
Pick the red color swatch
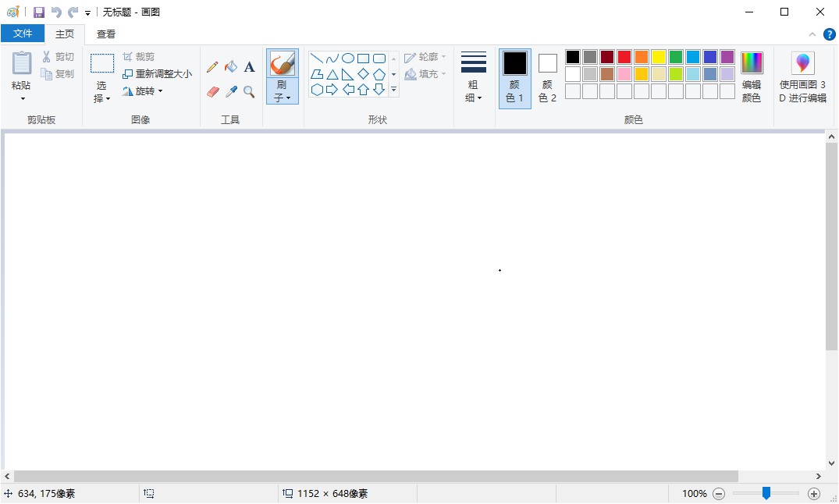[624, 57]
